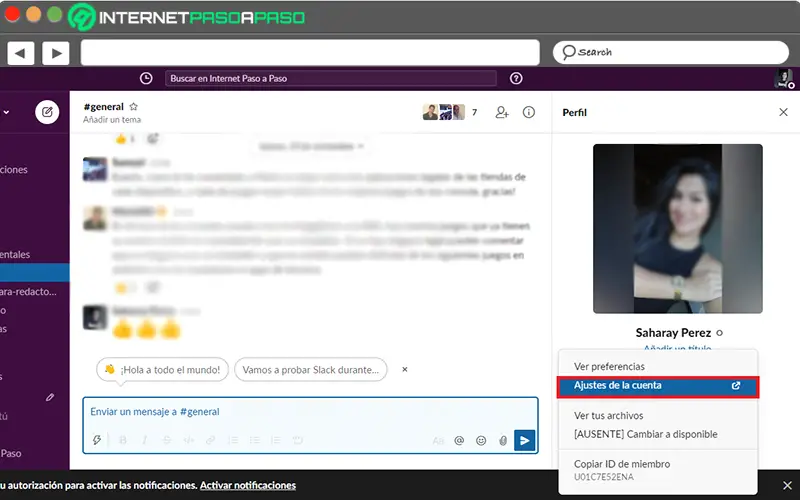Screen dimensions: 800x500
Task: Open the #general channel title
Action: click(104, 106)
